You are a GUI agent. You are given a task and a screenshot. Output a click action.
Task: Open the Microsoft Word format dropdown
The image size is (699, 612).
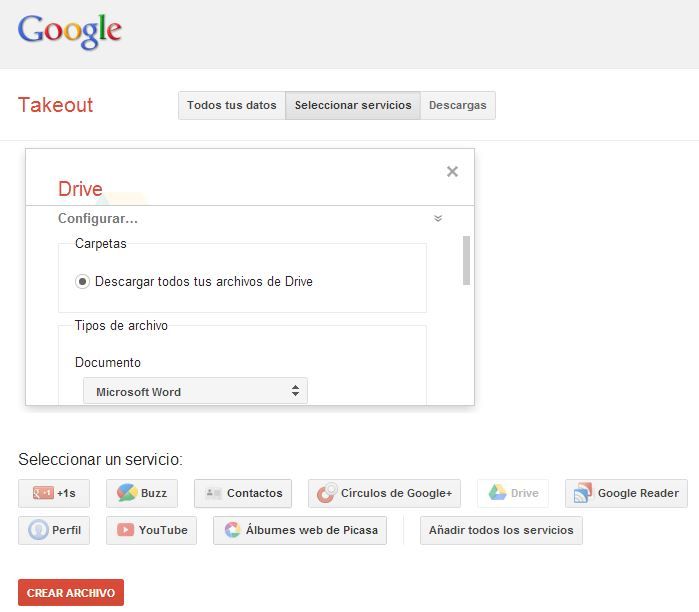click(x=195, y=392)
